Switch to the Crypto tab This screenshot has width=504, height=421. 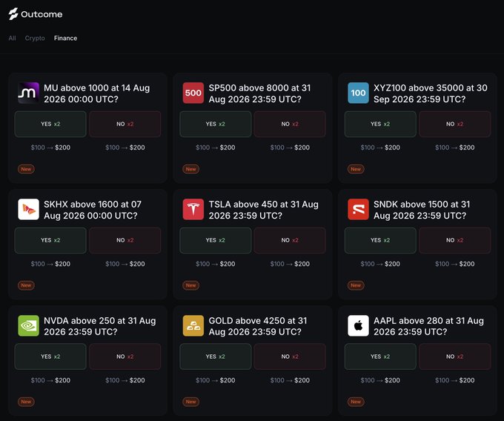click(x=35, y=38)
